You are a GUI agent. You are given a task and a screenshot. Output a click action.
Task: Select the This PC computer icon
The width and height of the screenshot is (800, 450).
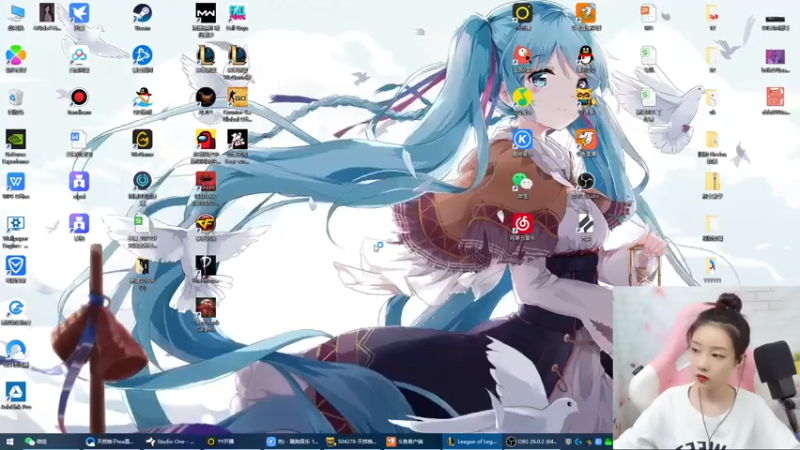coord(16,14)
